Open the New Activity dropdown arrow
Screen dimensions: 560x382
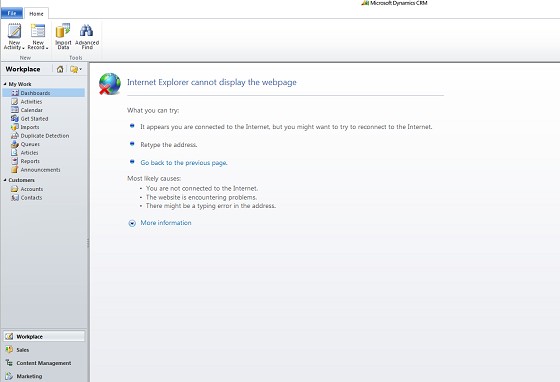pyautogui.click(x=23, y=48)
